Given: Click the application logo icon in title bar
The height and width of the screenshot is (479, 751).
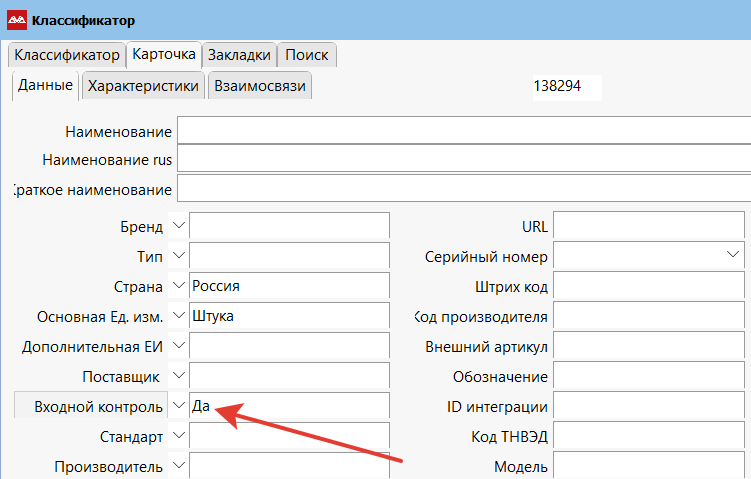Looking at the screenshot, I should (17, 20).
